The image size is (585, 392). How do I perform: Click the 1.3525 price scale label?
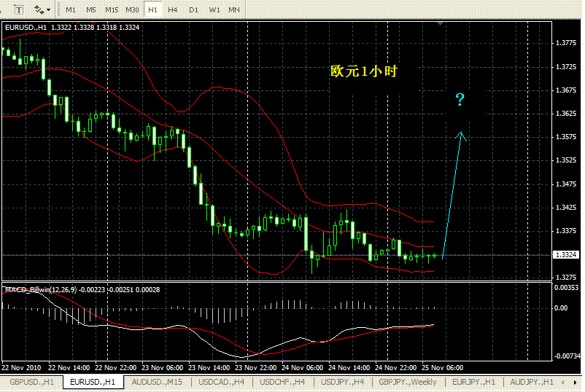click(x=566, y=160)
